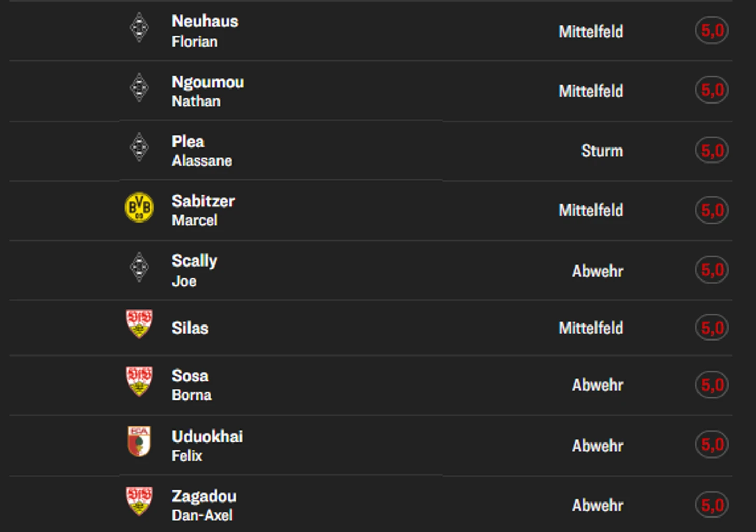Open player Neuhaus Florian

click(205, 31)
